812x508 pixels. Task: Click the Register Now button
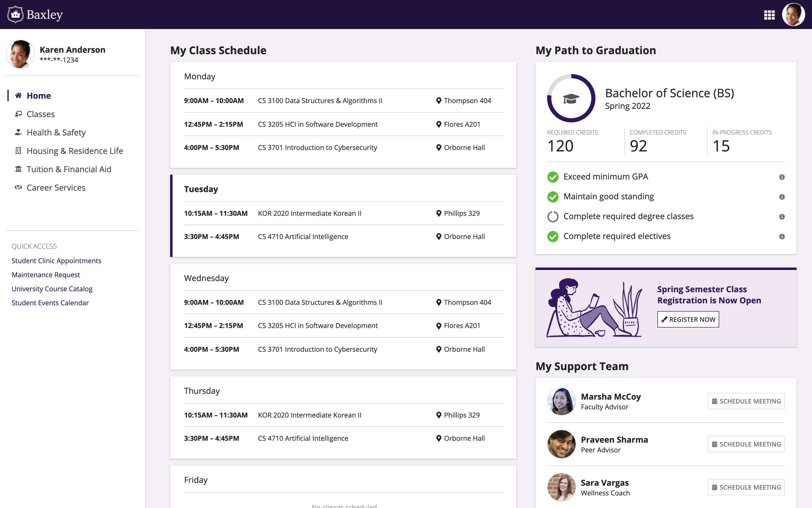(688, 319)
